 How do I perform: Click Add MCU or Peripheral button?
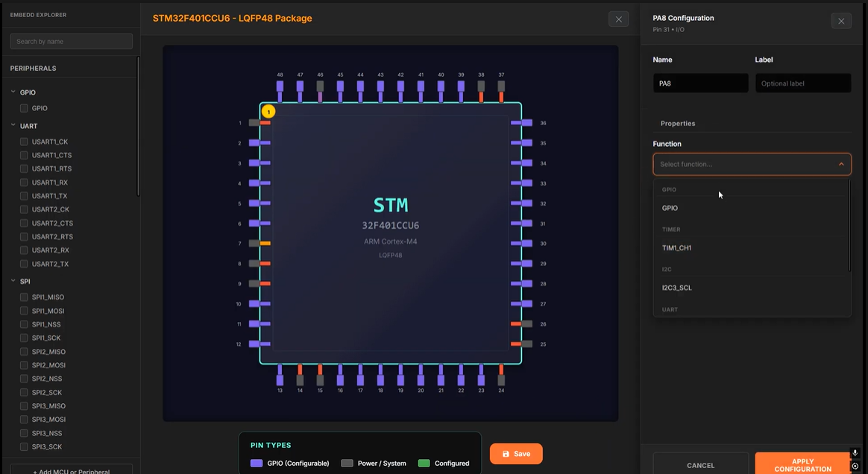click(71, 470)
